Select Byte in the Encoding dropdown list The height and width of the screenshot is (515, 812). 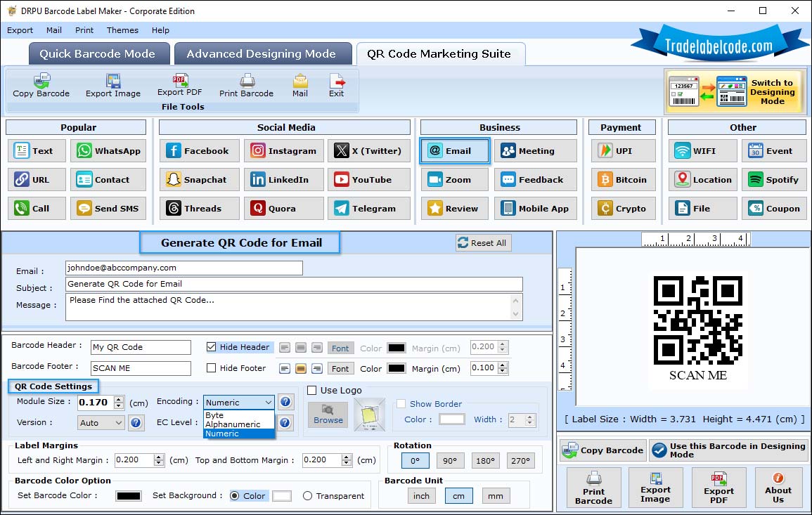[214, 415]
